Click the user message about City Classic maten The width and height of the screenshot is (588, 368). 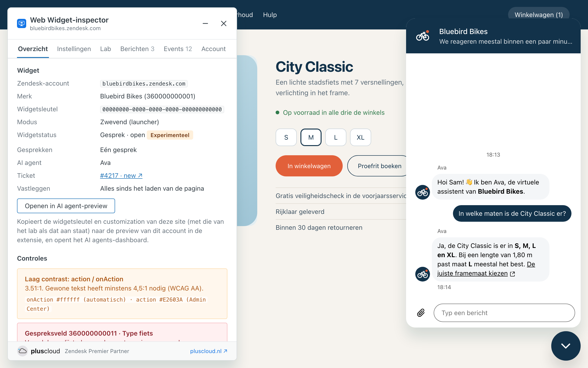512,213
